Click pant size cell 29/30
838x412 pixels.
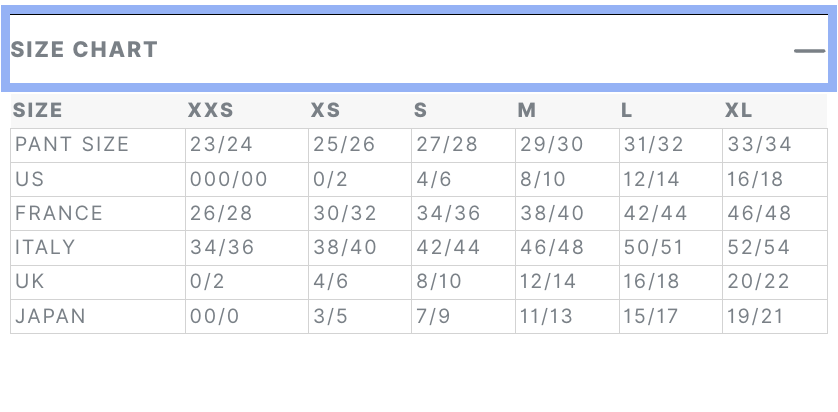[550, 144]
